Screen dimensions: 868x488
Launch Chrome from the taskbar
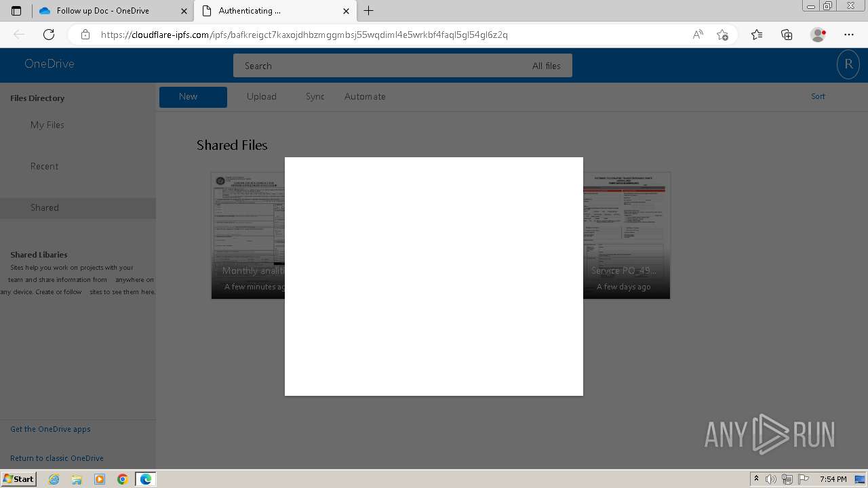[x=122, y=479]
